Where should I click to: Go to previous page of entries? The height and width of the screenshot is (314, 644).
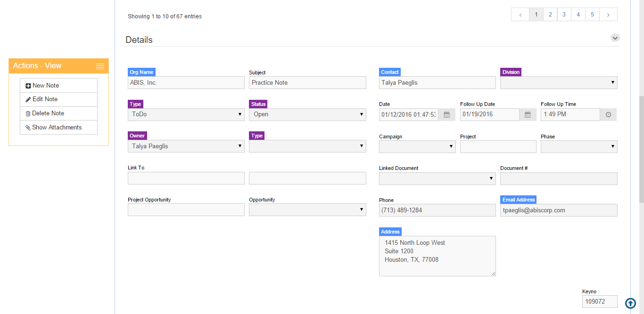pyautogui.click(x=520, y=15)
